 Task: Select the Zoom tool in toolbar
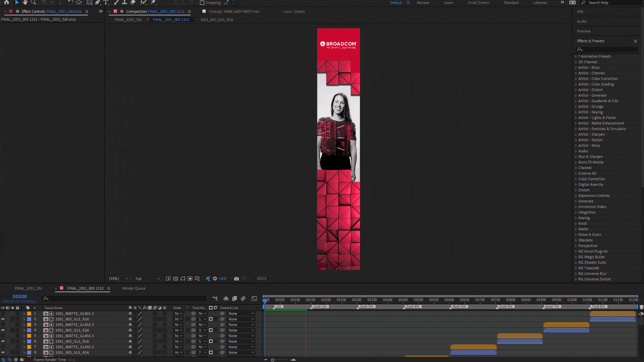(x=33, y=2)
